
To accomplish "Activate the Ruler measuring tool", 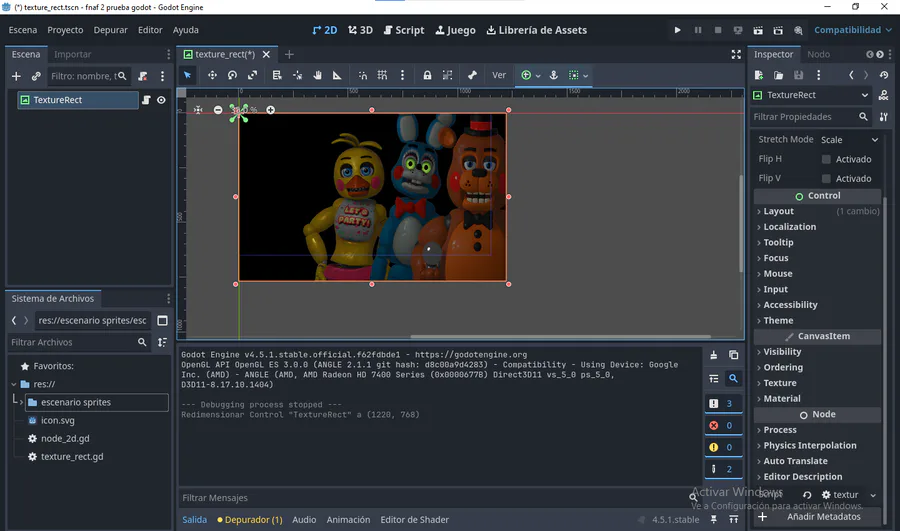I will 337,75.
